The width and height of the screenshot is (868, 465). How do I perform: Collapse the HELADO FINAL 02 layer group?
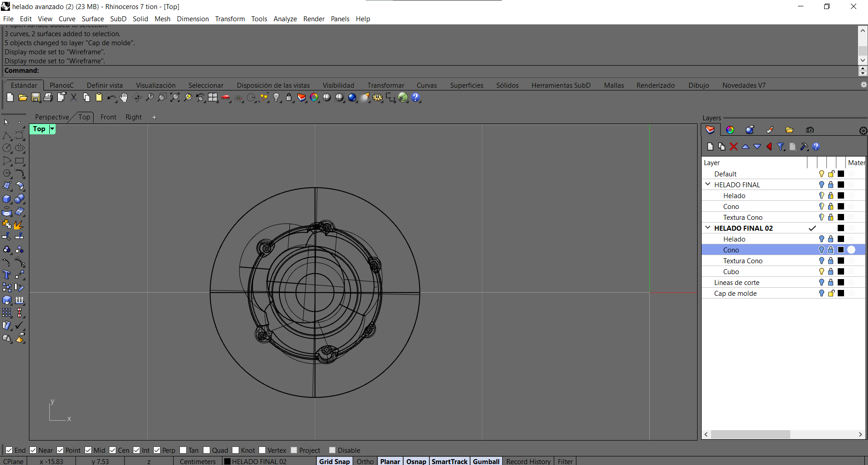click(708, 228)
